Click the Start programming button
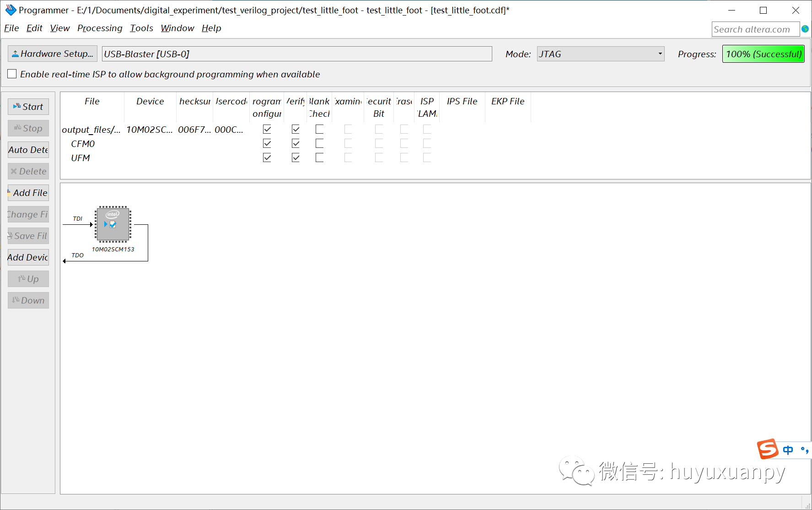The width and height of the screenshot is (812, 510). 28,107
